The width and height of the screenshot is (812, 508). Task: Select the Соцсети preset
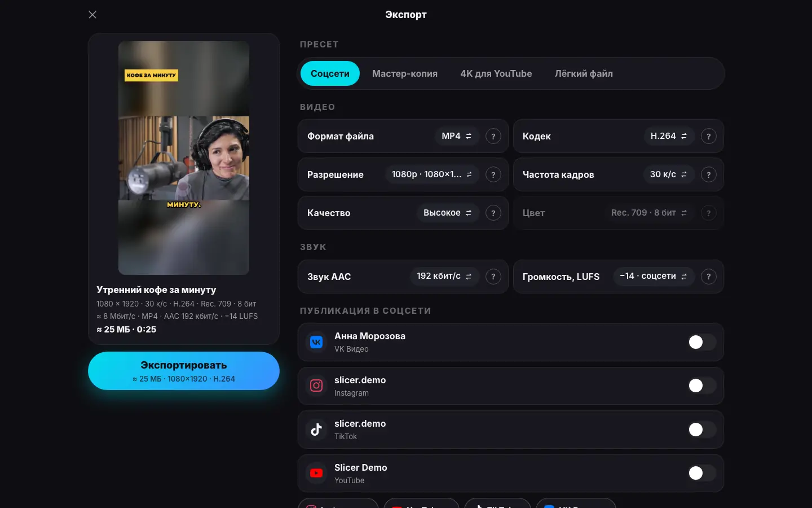[330, 73]
